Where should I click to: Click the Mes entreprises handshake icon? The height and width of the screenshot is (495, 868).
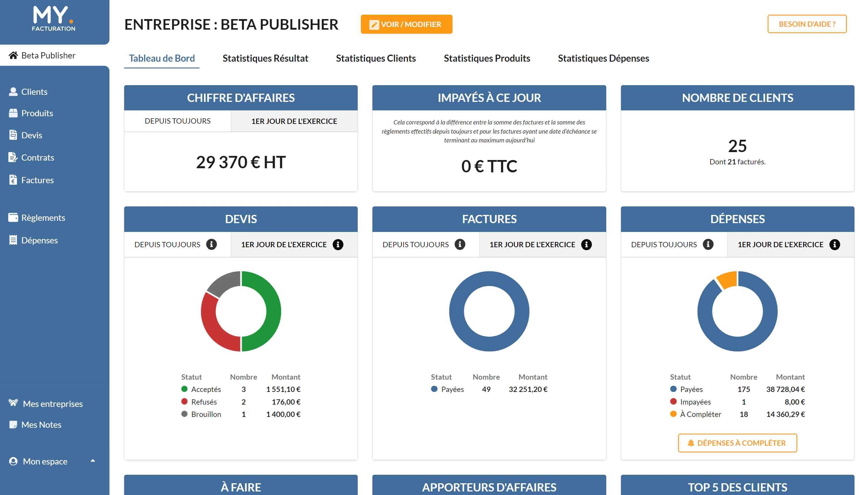click(x=13, y=403)
